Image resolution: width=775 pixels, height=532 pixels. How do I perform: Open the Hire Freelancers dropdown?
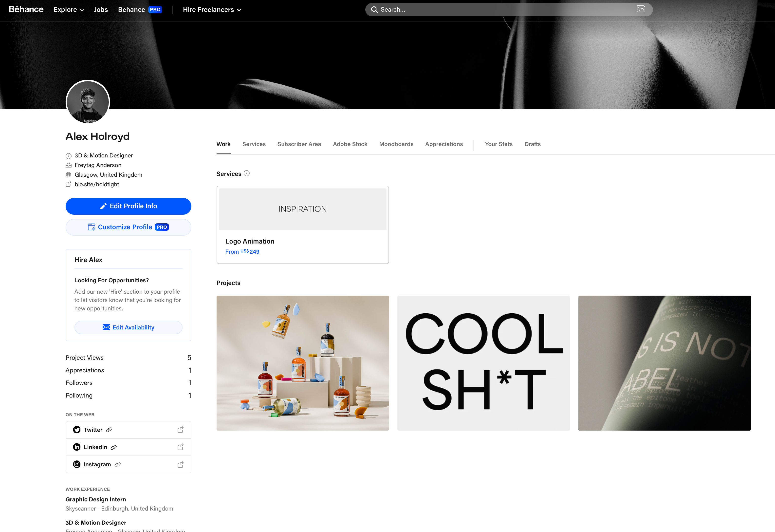click(212, 10)
